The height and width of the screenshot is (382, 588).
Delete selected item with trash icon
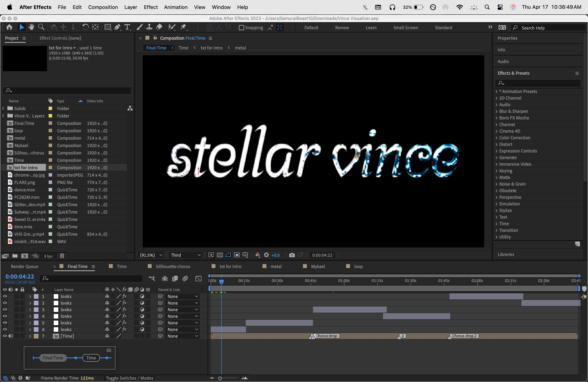click(62, 256)
